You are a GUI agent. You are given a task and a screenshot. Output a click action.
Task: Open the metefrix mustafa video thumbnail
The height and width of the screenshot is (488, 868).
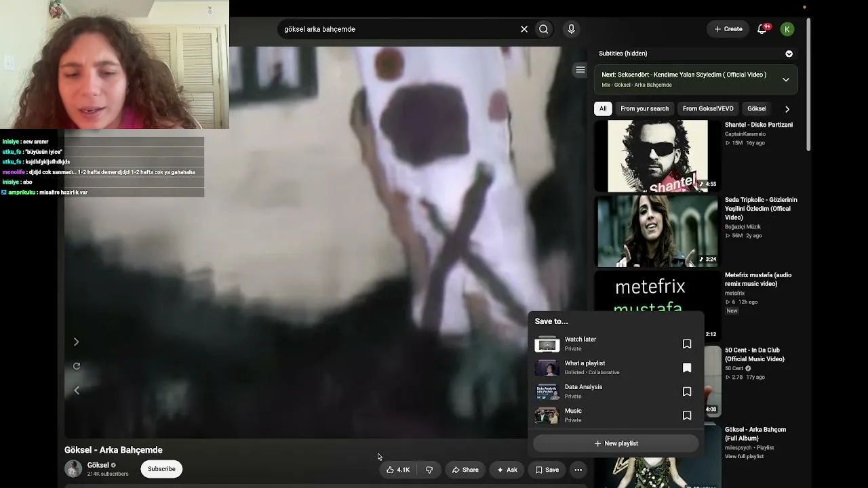click(x=657, y=291)
